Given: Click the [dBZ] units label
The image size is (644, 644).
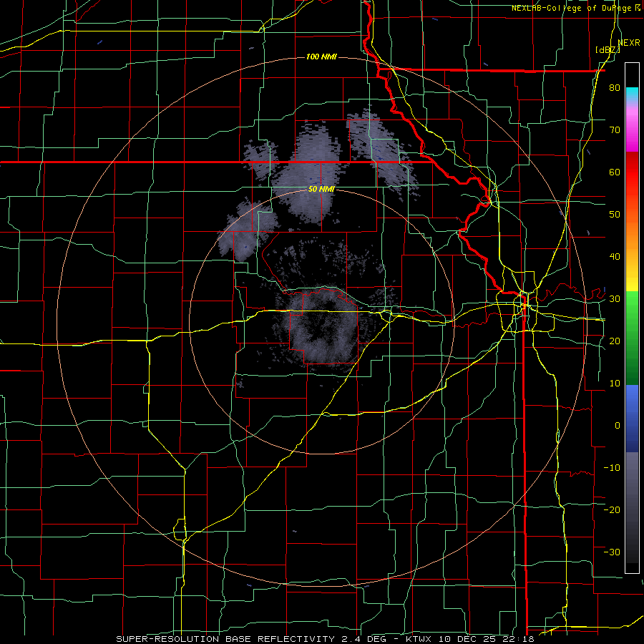Looking at the screenshot, I should point(608,51).
